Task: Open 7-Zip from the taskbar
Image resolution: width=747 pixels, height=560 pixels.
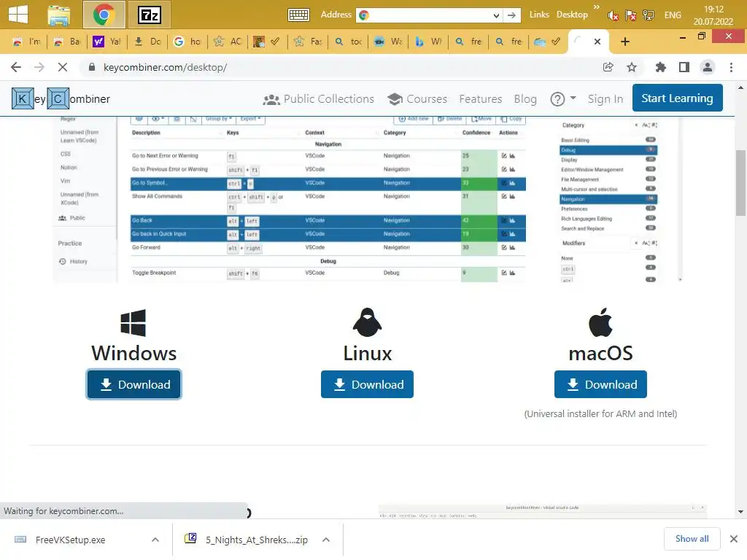Action: coord(150,15)
